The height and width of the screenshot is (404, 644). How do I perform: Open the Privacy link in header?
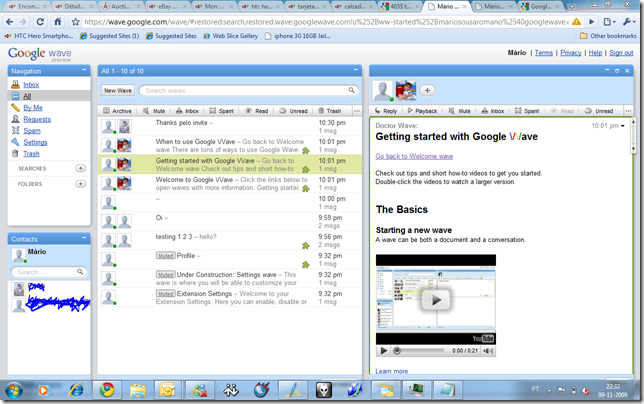(x=570, y=53)
